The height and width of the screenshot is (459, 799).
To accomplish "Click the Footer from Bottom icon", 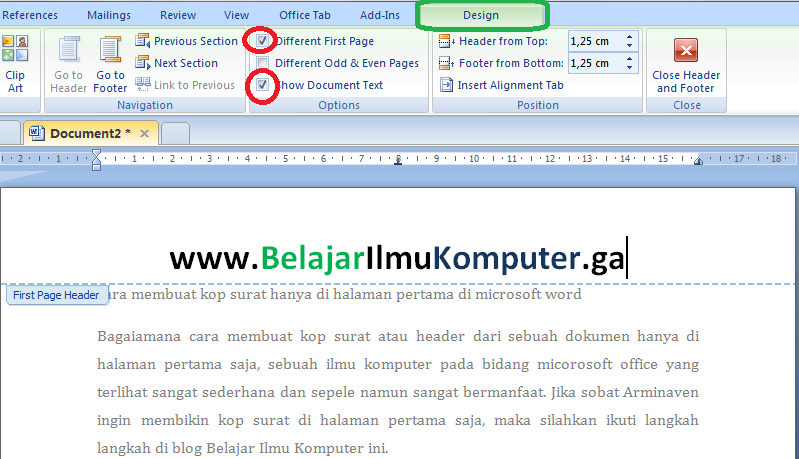I will (446, 63).
